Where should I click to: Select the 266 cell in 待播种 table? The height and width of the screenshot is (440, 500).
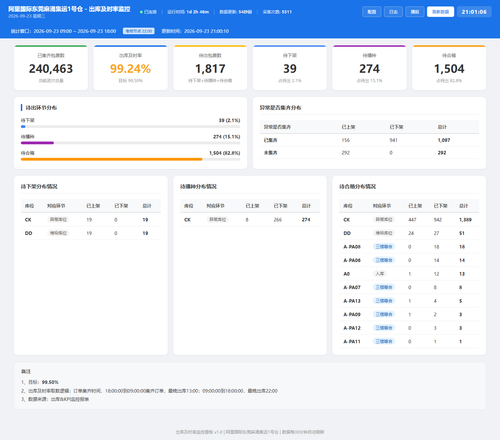pos(278,220)
